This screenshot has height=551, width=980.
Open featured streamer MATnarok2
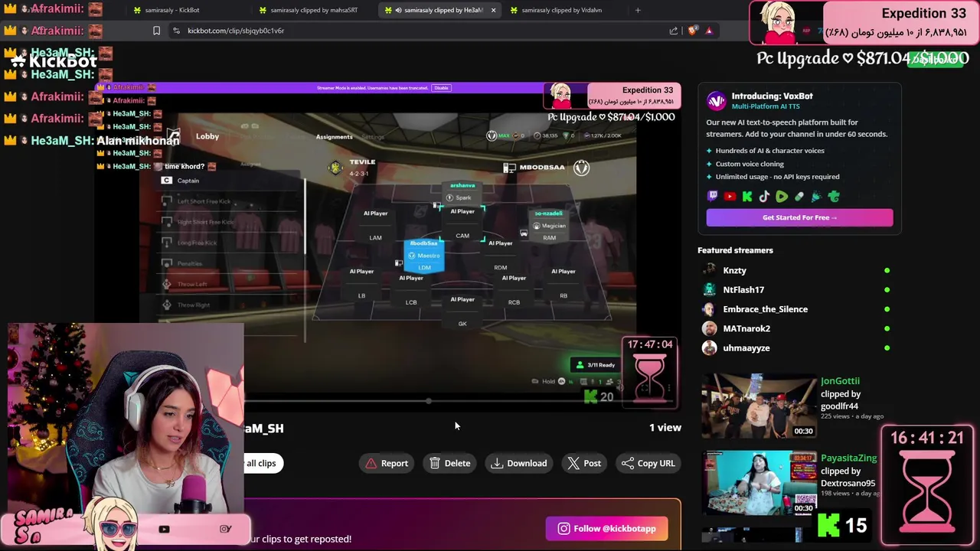click(746, 328)
